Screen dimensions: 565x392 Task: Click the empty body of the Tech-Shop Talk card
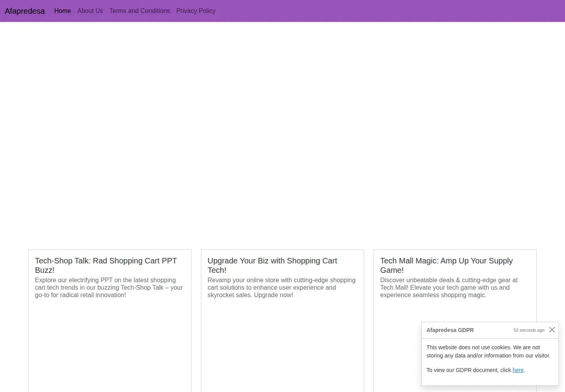[x=110, y=345]
